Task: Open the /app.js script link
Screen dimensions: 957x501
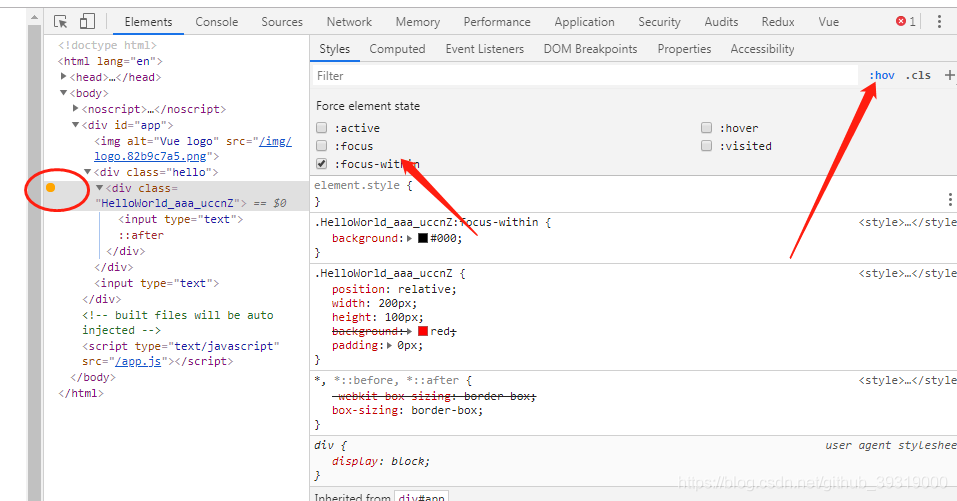Action: 138,361
